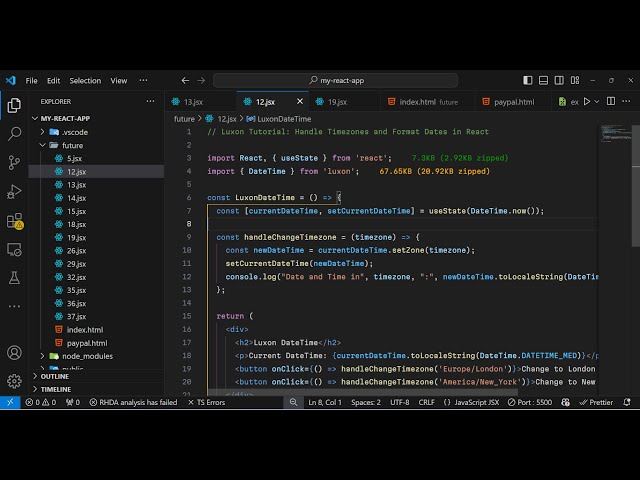Screen dimensions: 640x480
Task: Collapse the future folder
Action: point(72,145)
